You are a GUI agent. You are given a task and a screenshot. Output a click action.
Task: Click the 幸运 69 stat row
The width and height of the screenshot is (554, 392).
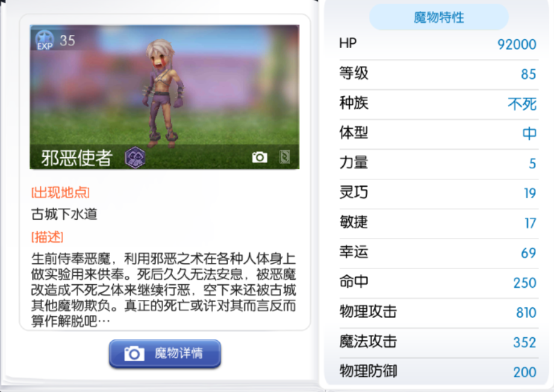438,253
